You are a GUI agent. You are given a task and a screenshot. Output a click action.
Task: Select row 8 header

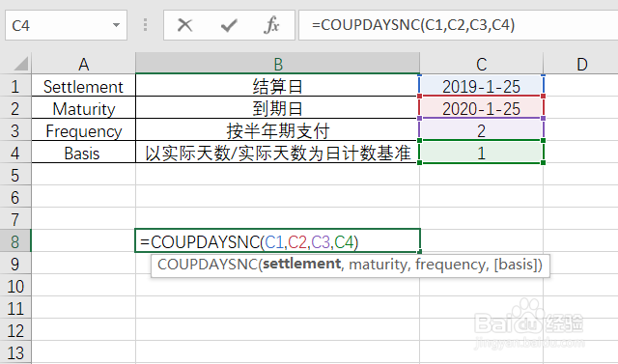coord(15,241)
